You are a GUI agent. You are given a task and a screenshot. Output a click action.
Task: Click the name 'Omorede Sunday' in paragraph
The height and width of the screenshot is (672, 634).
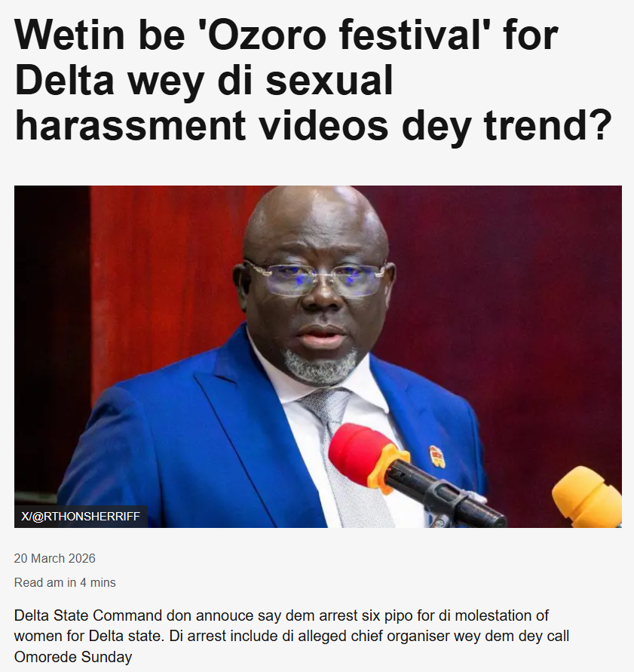(73, 657)
